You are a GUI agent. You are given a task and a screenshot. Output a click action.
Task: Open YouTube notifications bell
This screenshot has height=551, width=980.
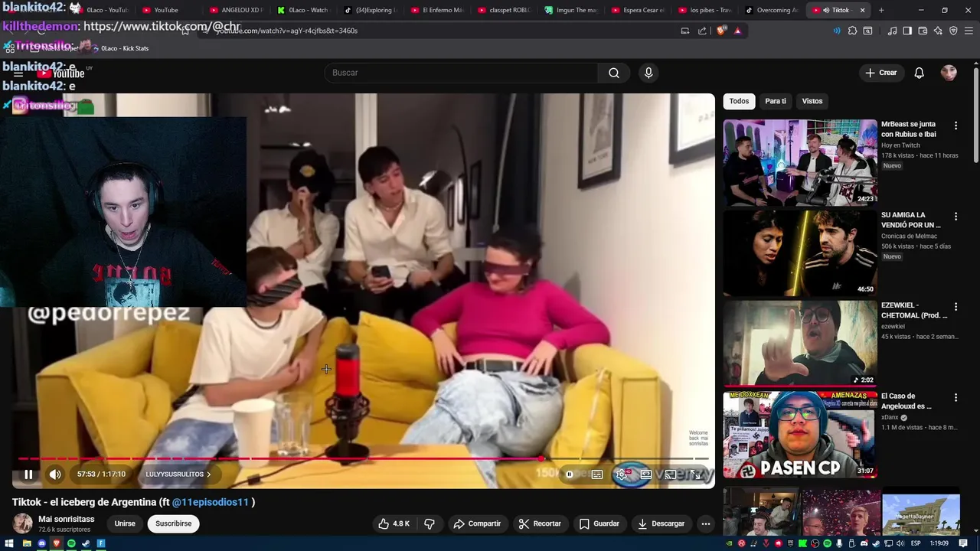coord(920,73)
